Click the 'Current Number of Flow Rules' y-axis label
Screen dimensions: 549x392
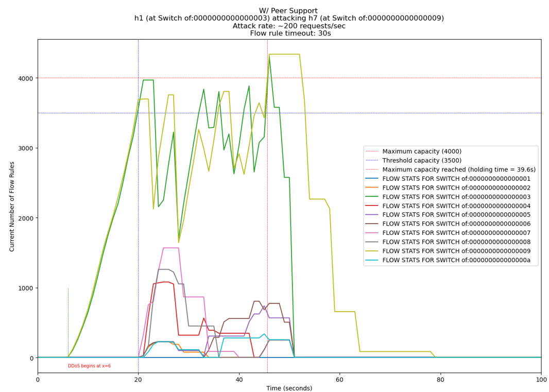coord(12,205)
